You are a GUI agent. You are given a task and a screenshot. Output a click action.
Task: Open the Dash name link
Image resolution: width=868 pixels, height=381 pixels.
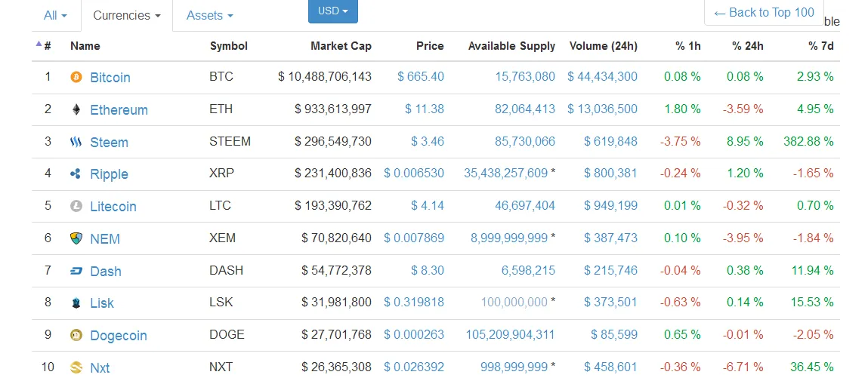[106, 271]
